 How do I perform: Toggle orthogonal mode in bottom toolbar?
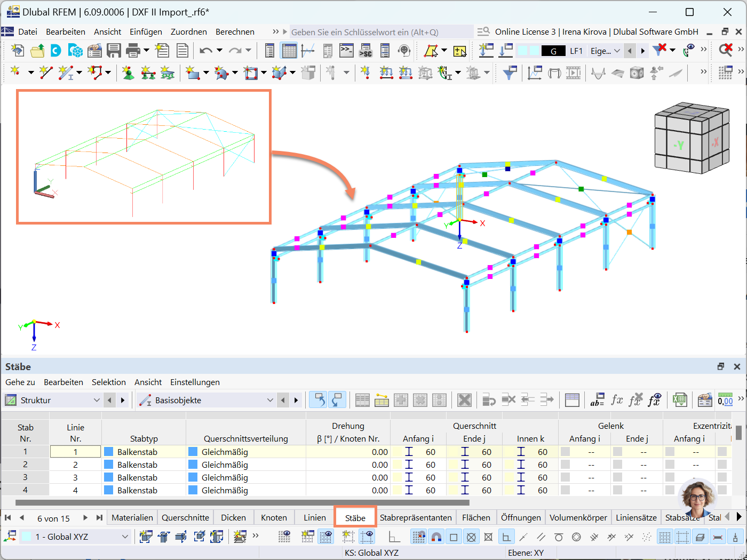506,537
